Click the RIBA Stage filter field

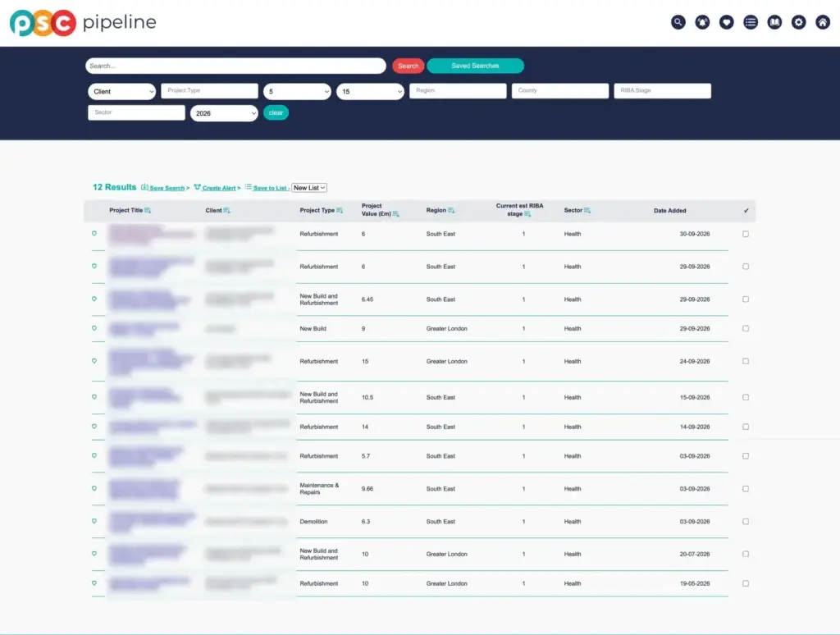(663, 90)
